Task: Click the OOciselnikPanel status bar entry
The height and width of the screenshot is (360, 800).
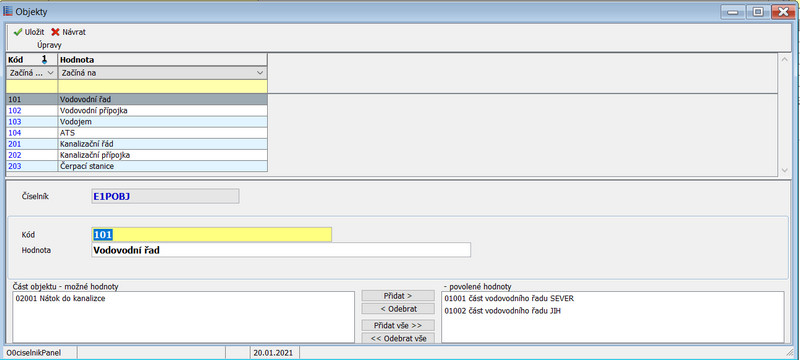Action: click(x=33, y=352)
